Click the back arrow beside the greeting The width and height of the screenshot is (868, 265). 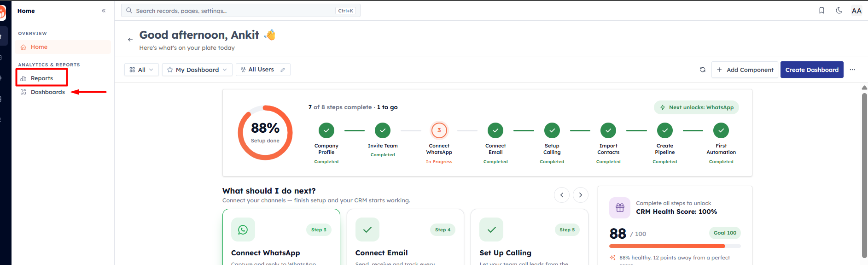tap(130, 40)
